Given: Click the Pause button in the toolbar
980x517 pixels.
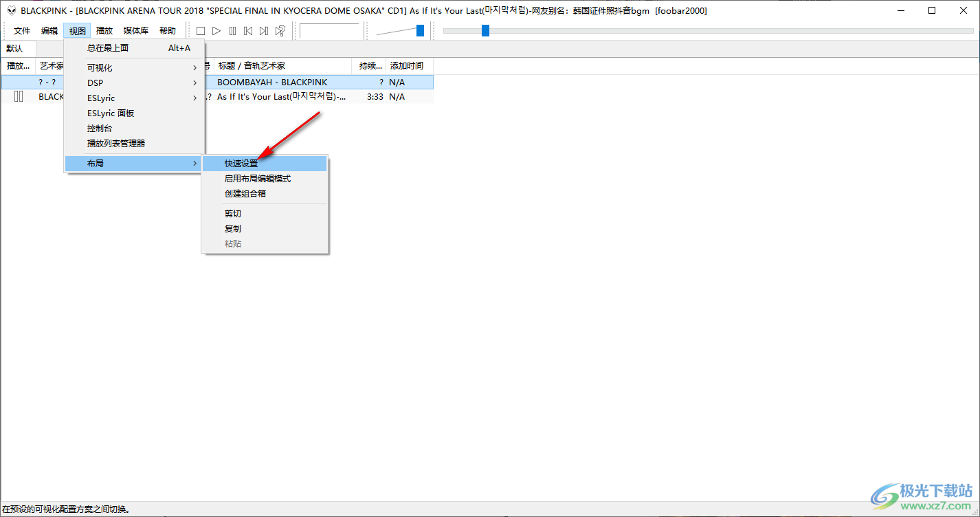Looking at the screenshot, I should [232, 31].
